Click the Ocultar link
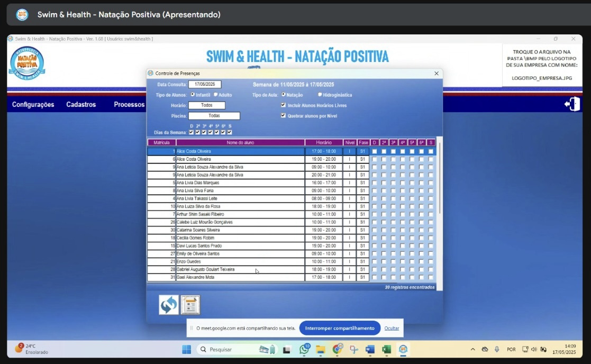This screenshot has height=364, width=591. click(392, 328)
